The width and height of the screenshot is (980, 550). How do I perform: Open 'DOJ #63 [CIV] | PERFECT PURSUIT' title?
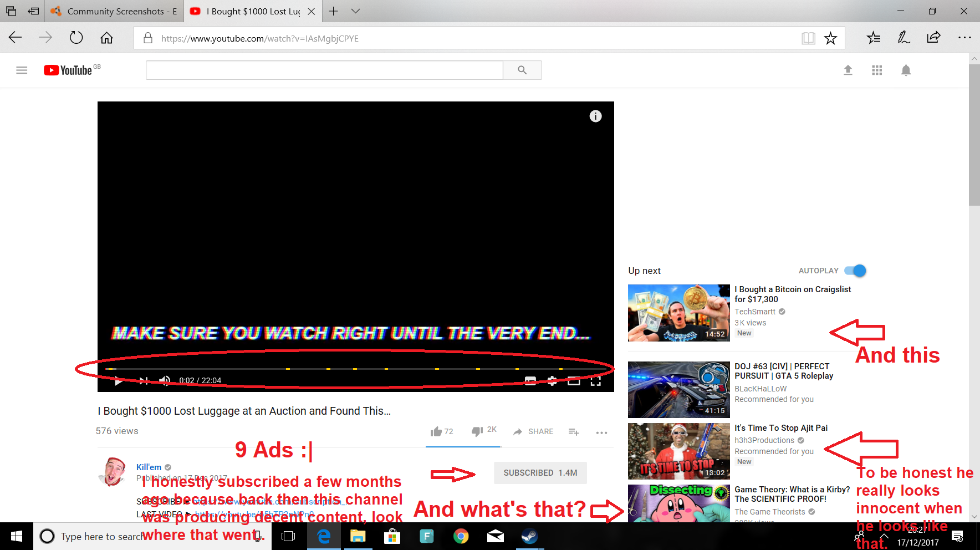click(784, 371)
